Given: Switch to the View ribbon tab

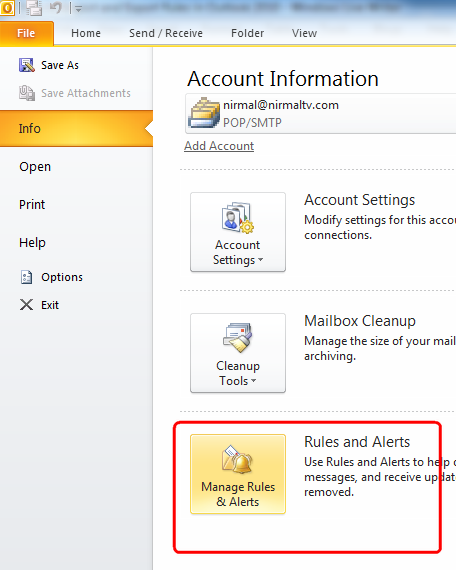Looking at the screenshot, I should pyautogui.click(x=304, y=33).
